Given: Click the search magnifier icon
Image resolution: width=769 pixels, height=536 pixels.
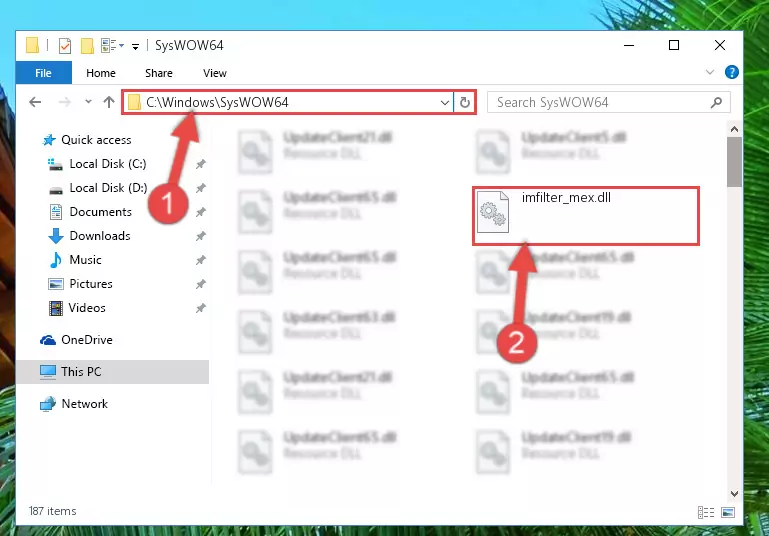Looking at the screenshot, I should click(x=717, y=102).
